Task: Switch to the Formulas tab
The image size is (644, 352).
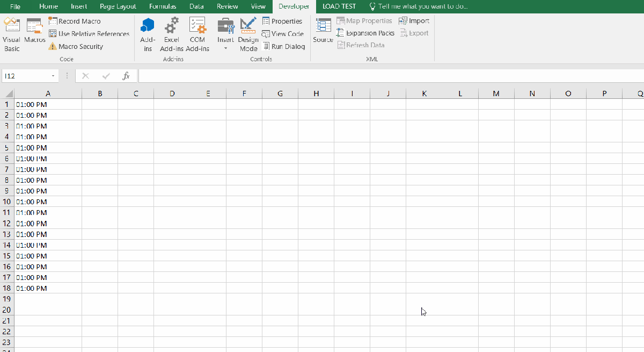Action: pos(163,6)
